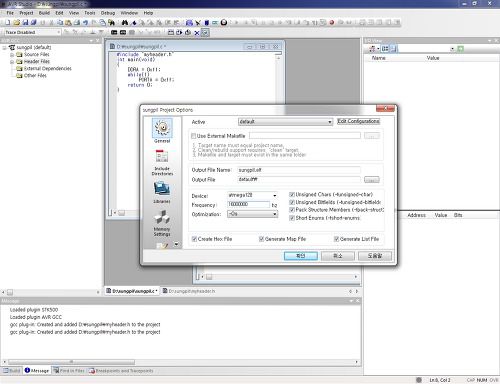
Task: Open the Device atmega128 dropdown
Action: tap(252, 195)
